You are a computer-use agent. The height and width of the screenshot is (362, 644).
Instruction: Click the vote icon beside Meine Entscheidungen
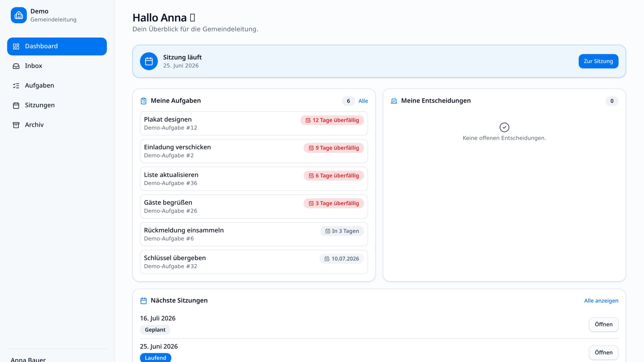click(394, 101)
